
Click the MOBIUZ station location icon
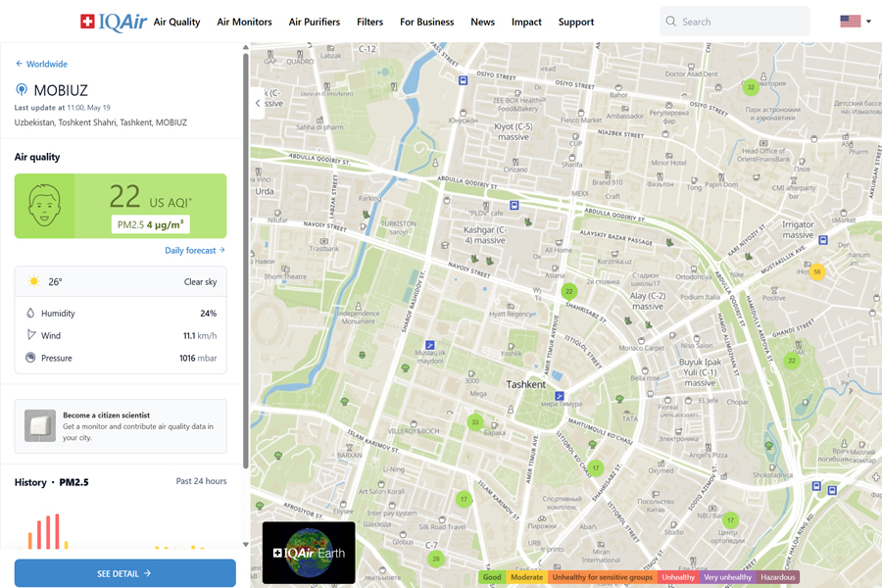click(22, 90)
